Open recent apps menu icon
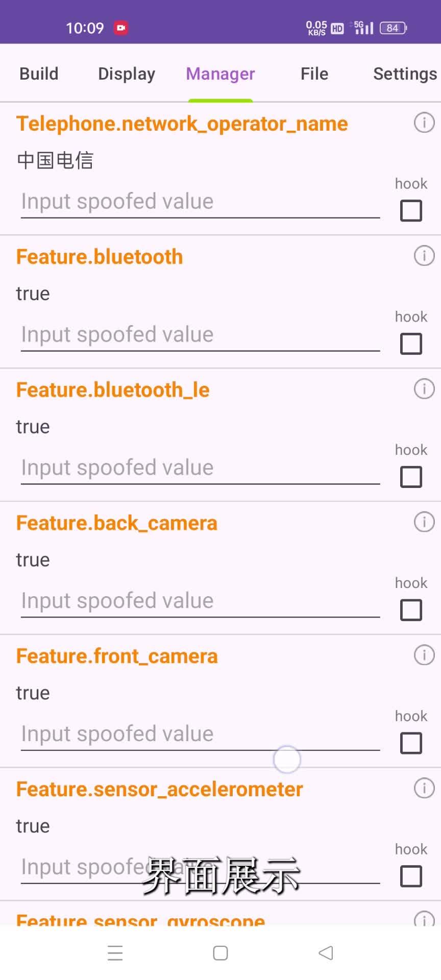The image size is (441, 980). 115,953
